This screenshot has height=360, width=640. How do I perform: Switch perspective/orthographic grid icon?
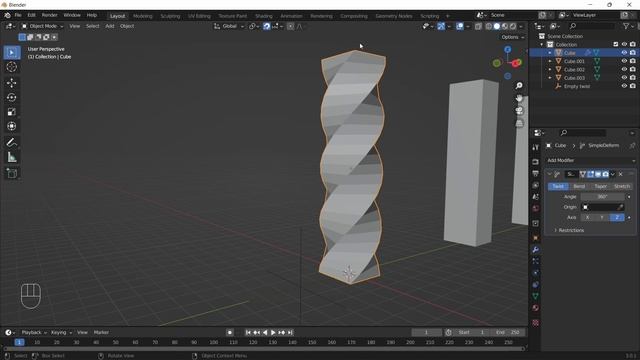519,123
